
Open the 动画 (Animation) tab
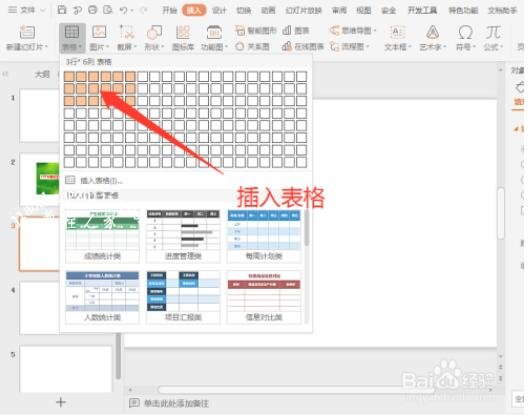coord(268,10)
